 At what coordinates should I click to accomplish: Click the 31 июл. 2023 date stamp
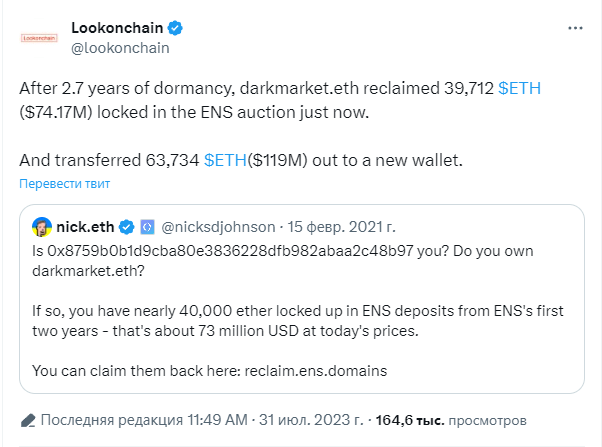pyautogui.click(x=311, y=420)
